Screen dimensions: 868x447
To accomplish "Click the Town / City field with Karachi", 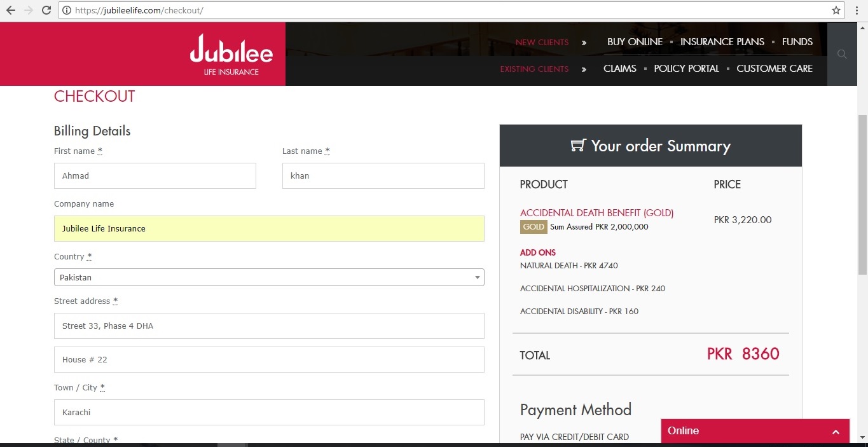I will tap(269, 413).
